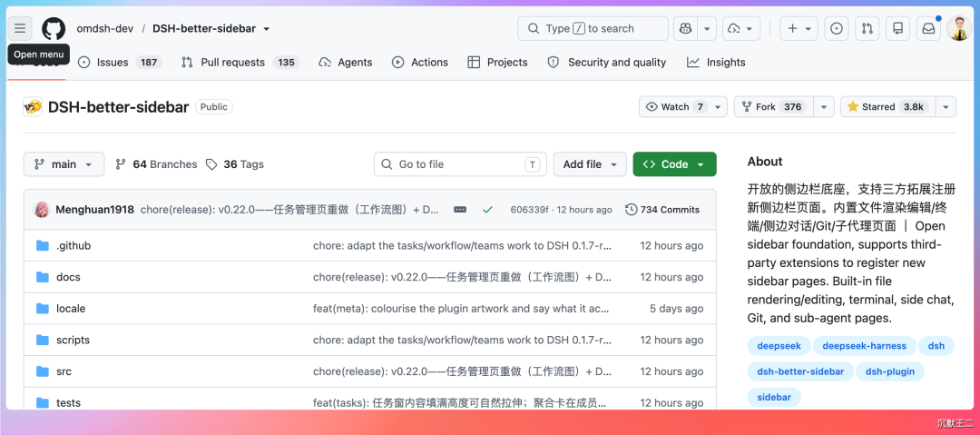This screenshot has width=980, height=435.
Task: Click the 135 pull requests counter badge
Action: pyautogui.click(x=286, y=62)
